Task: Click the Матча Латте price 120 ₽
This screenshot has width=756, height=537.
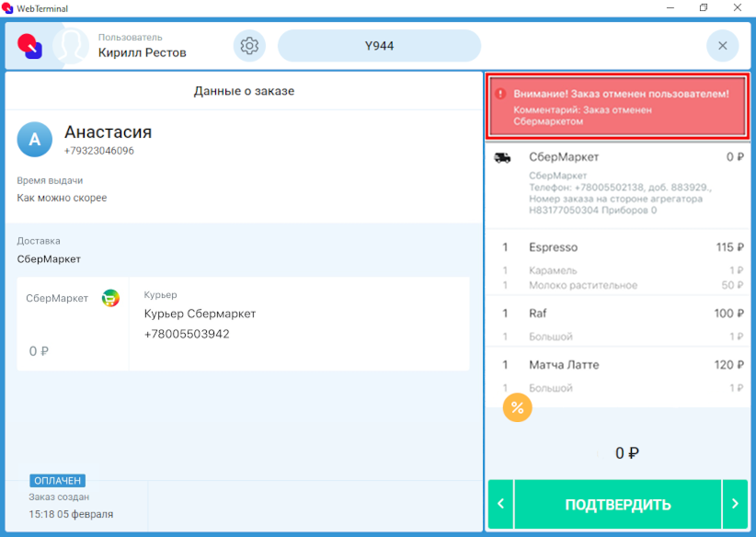Action: (x=729, y=365)
